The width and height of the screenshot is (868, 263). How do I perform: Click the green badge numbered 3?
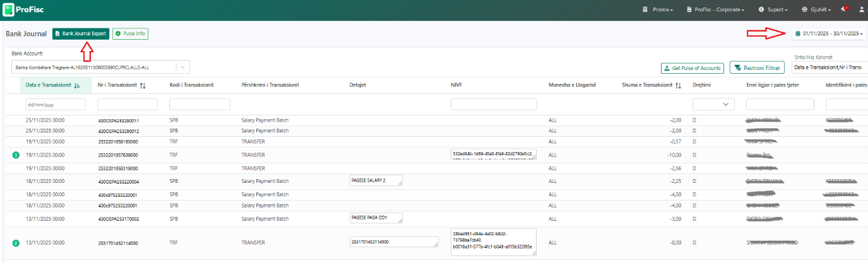tap(16, 155)
